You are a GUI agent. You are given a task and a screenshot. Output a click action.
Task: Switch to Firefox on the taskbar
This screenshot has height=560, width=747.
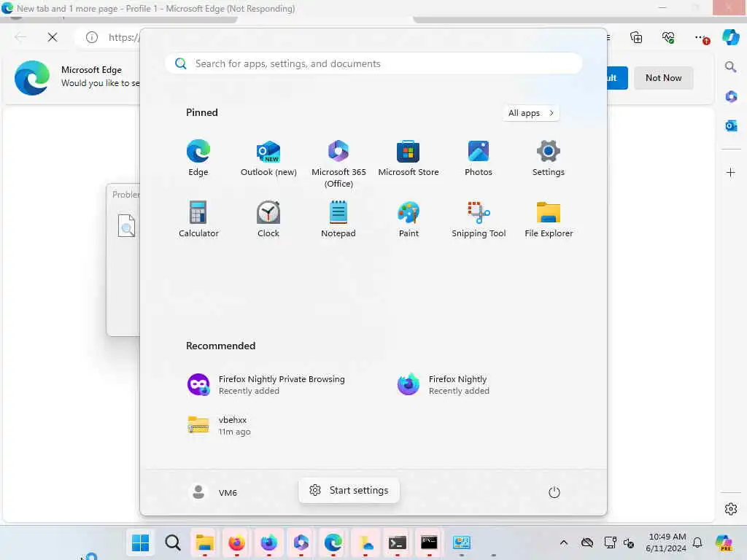pyautogui.click(x=236, y=542)
